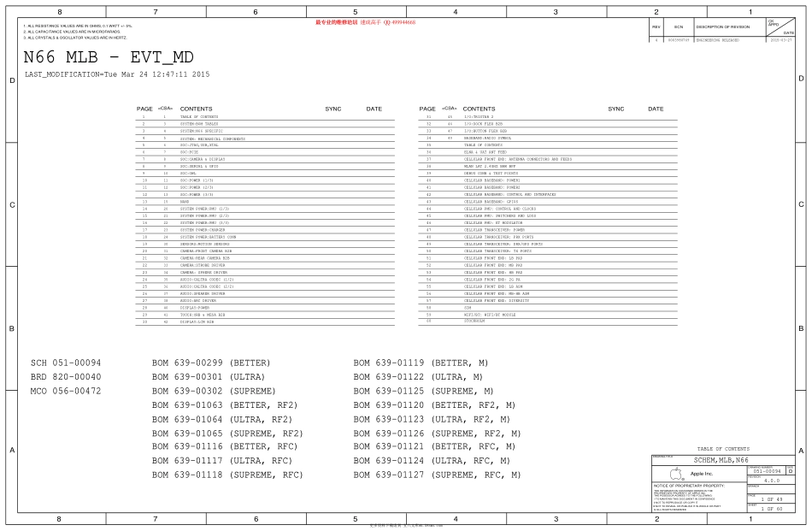Select 'BOM 639-01119 (BETTER, M)' entry
812x531 pixels.
pos(421,363)
